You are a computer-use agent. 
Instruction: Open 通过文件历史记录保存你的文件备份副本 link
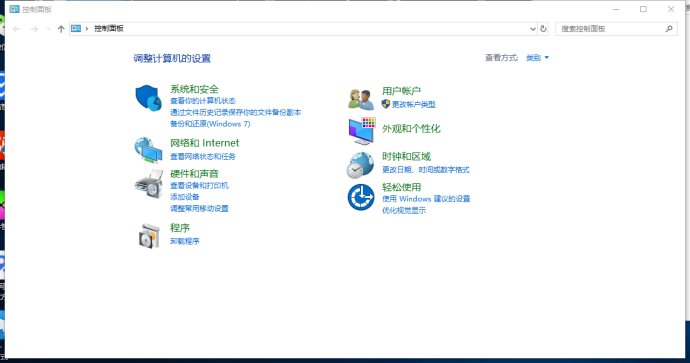[235, 112]
